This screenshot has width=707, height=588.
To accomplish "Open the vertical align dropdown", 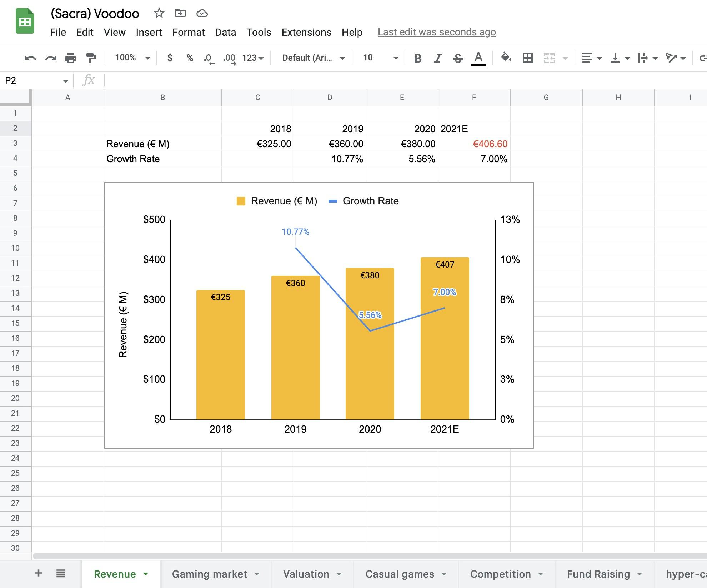I will click(x=620, y=58).
